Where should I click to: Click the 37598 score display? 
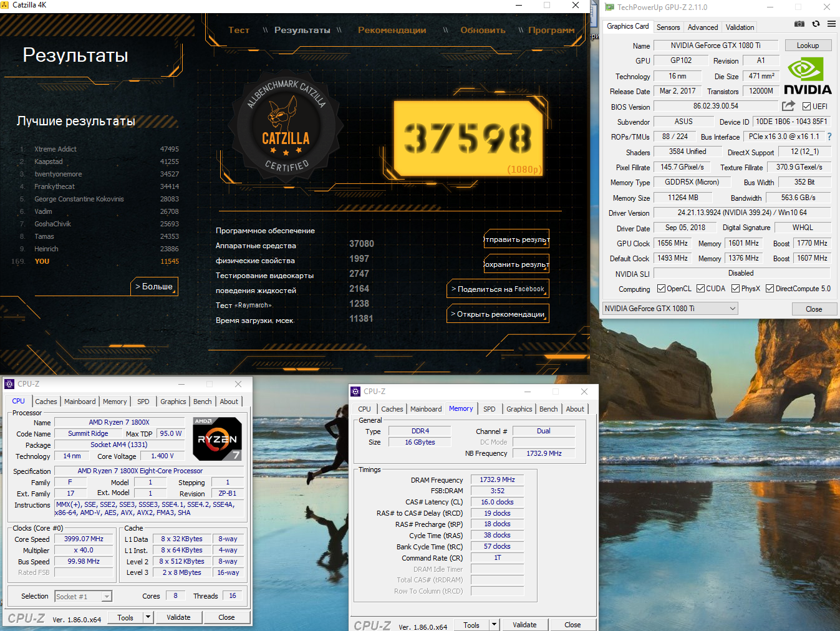click(468, 138)
